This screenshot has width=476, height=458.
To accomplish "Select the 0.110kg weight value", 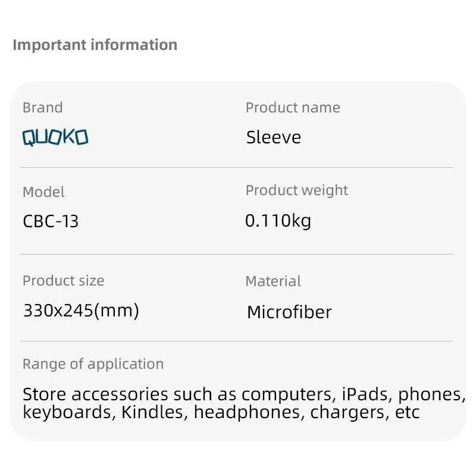I will pos(278,221).
